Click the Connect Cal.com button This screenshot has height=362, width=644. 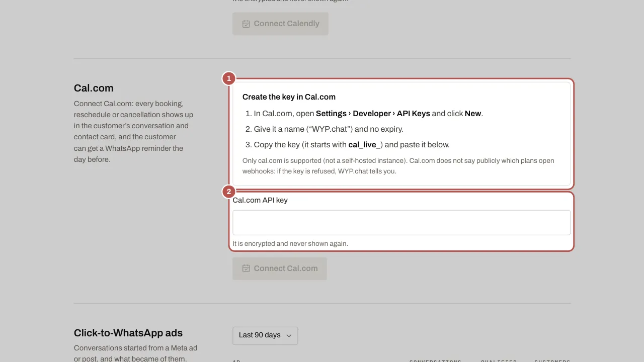pyautogui.click(x=280, y=268)
